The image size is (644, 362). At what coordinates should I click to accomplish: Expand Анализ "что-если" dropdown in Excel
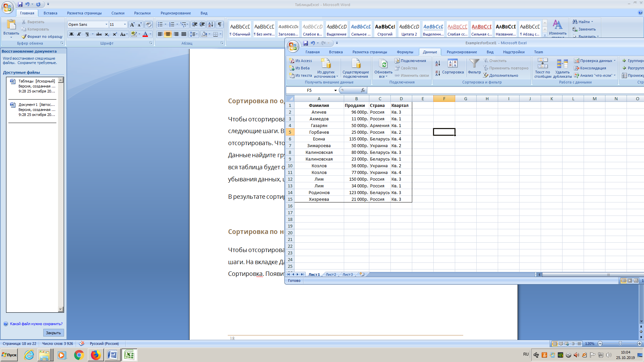[x=614, y=75]
